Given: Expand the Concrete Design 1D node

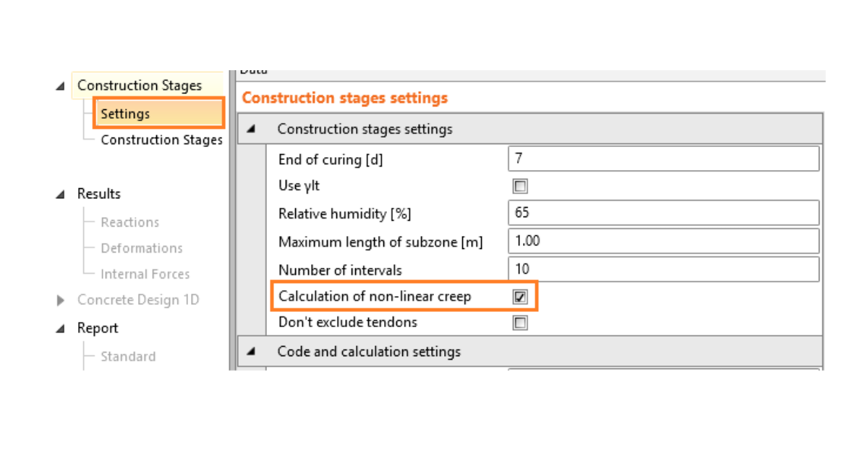Looking at the screenshot, I should coord(60,300).
